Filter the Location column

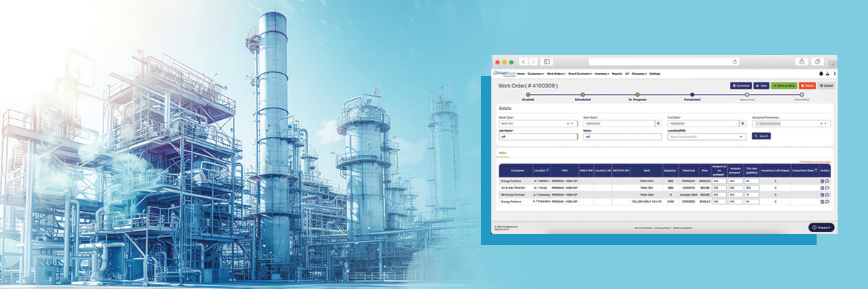coord(548,171)
